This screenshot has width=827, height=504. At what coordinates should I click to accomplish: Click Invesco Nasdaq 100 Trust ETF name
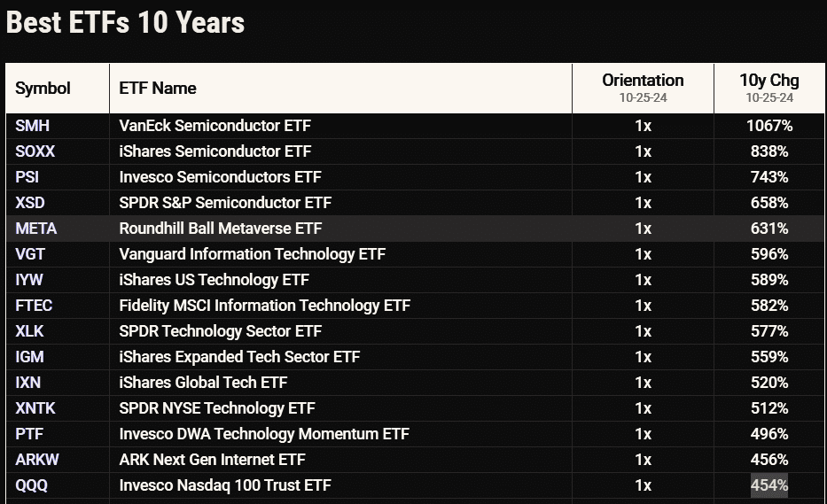tap(226, 485)
